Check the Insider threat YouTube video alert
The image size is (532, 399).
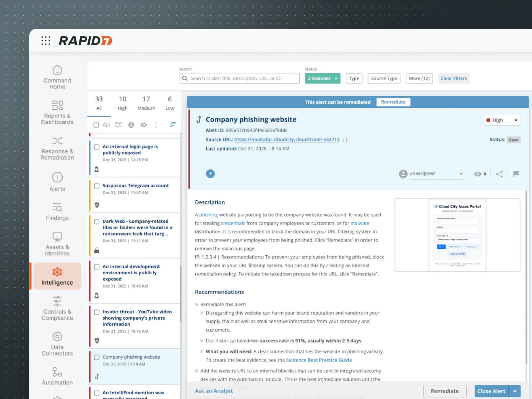(x=97, y=312)
